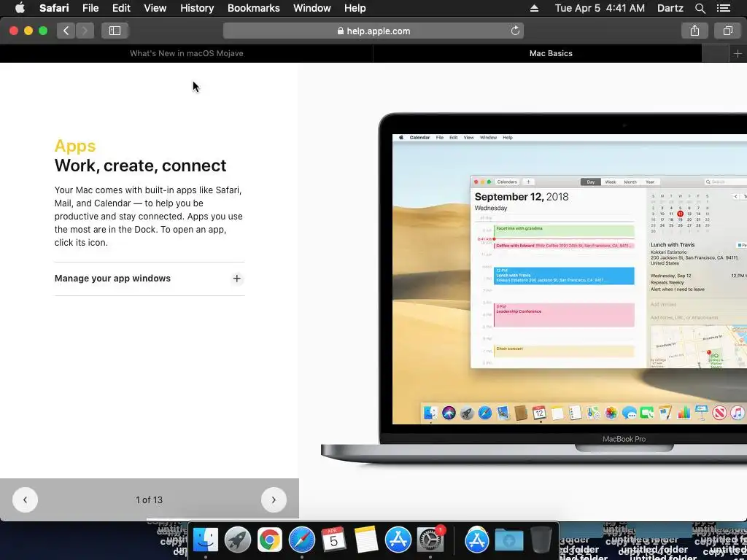Open Notes from the Dock
The height and width of the screenshot is (560, 747).
(366, 540)
